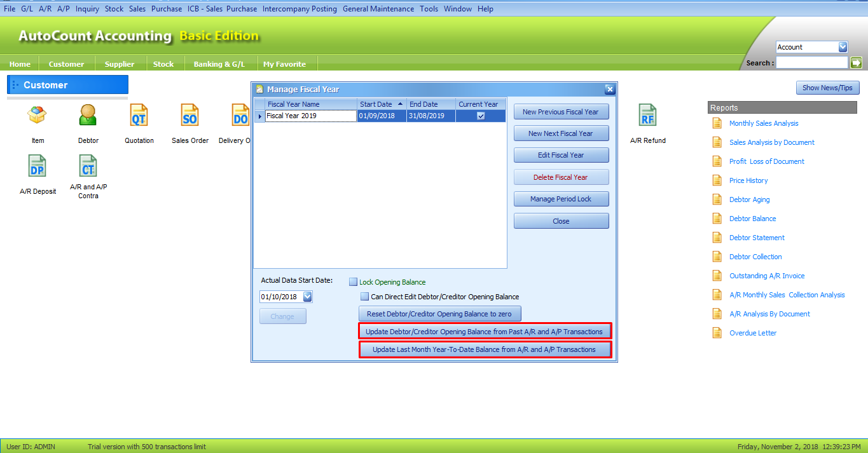868x453 pixels.
Task: Sort by Start Date column header
Action: (x=381, y=104)
